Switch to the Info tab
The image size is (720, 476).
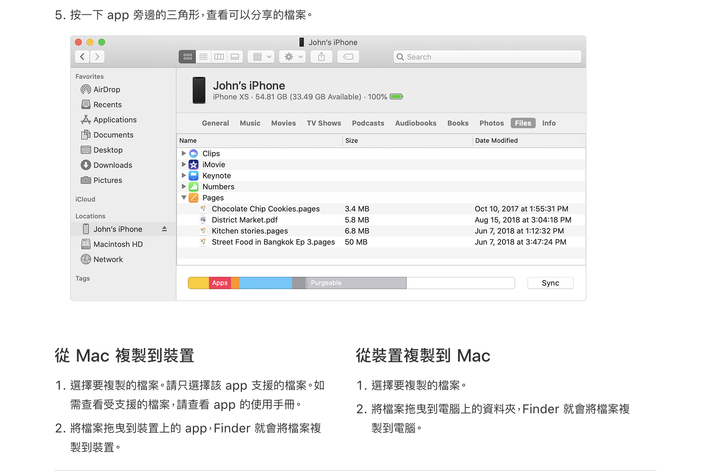coord(549,123)
